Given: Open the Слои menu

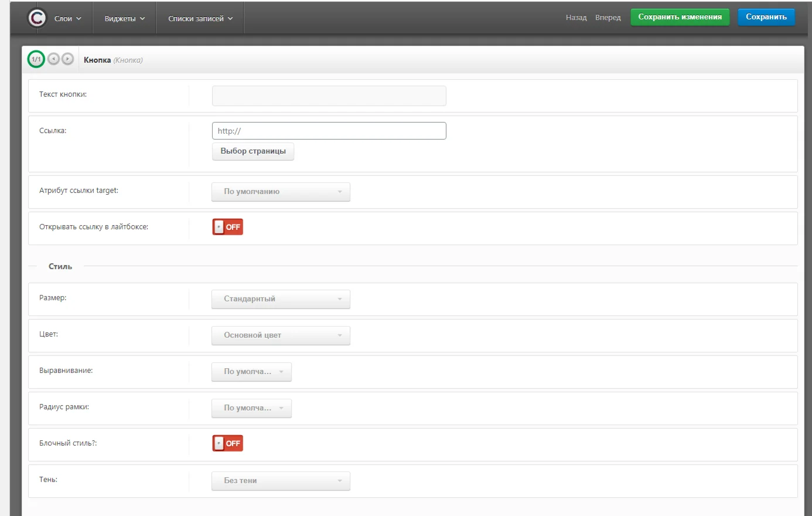Looking at the screenshot, I should (68, 19).
